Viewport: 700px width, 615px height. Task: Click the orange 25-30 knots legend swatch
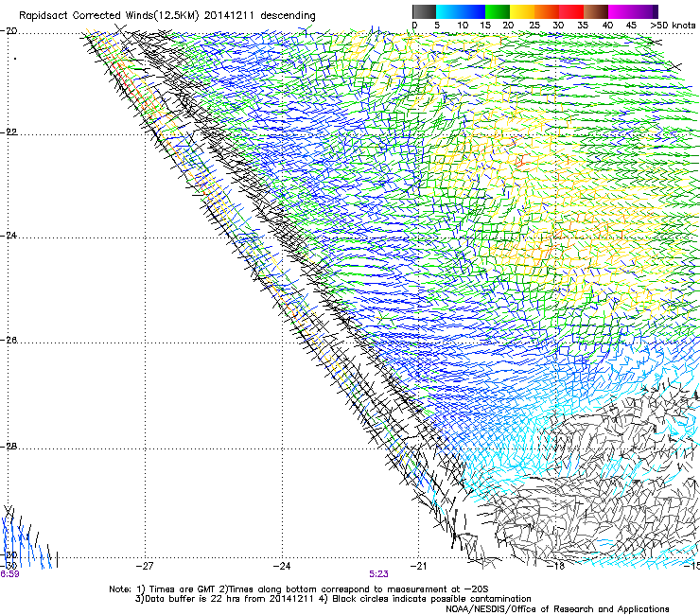click(x=547, y=11)
